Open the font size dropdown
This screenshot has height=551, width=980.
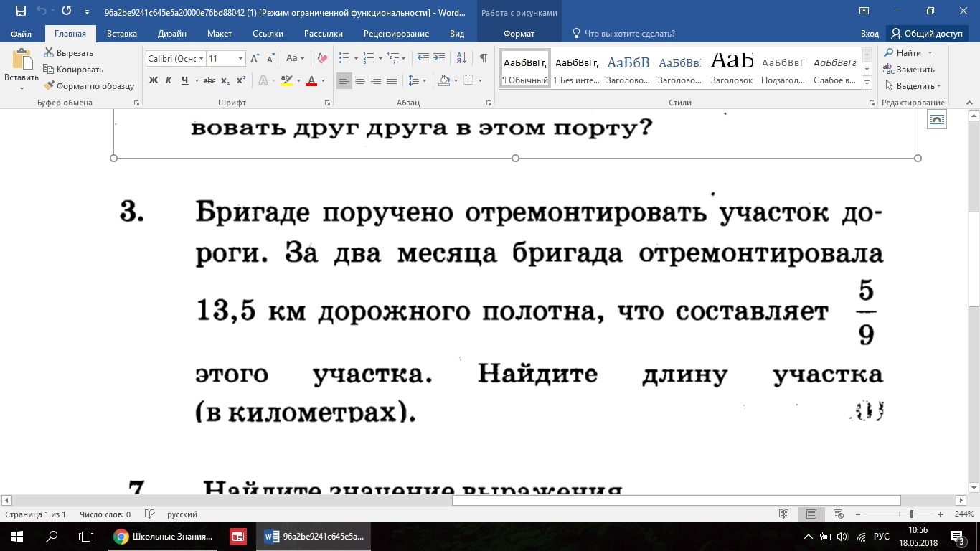point(240,59)
